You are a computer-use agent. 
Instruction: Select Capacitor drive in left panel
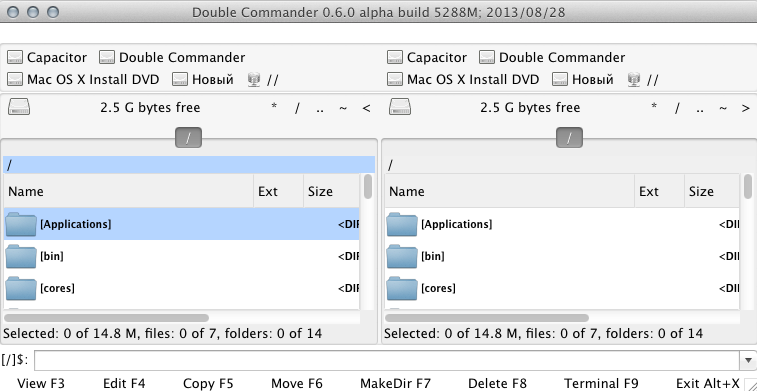point(47,57)
